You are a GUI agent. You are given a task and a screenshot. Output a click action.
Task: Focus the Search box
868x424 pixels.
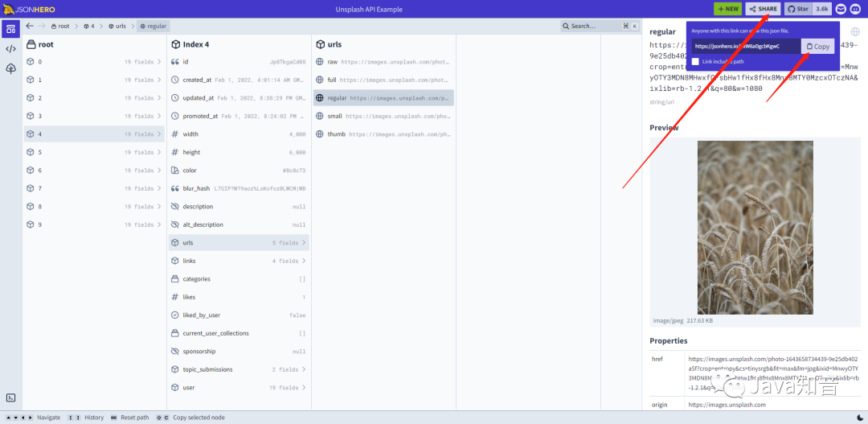click(x=599, y=26)
